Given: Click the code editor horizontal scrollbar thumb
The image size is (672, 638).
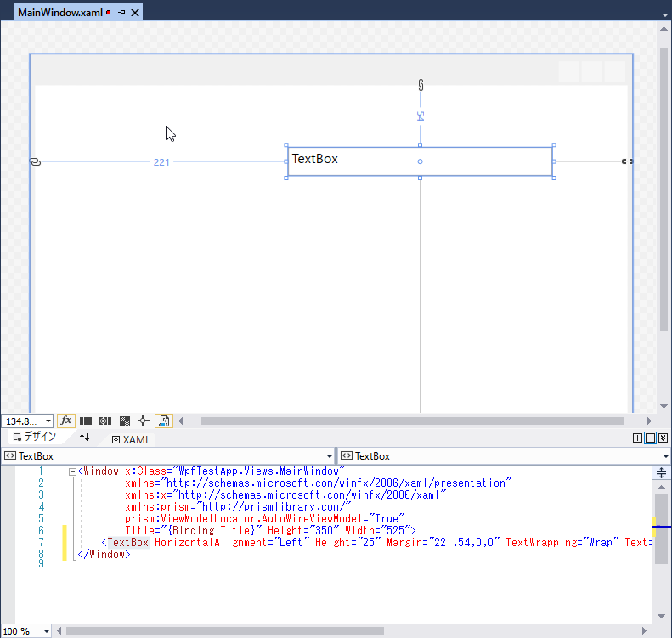Looking at the screenshot, I should pos(225,631).
